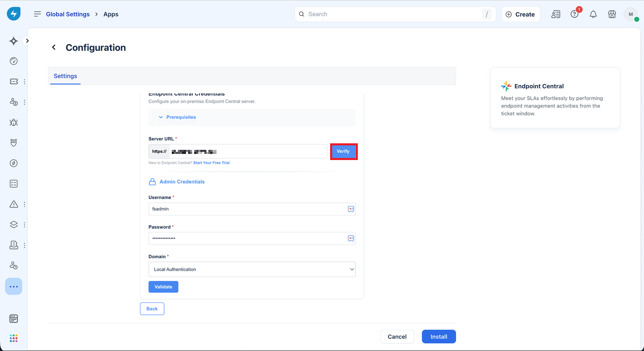Viewport: 644px width, 351px height.
Task: Open the person-with-clock icon in lower sidebar
Action: (13, 265)
